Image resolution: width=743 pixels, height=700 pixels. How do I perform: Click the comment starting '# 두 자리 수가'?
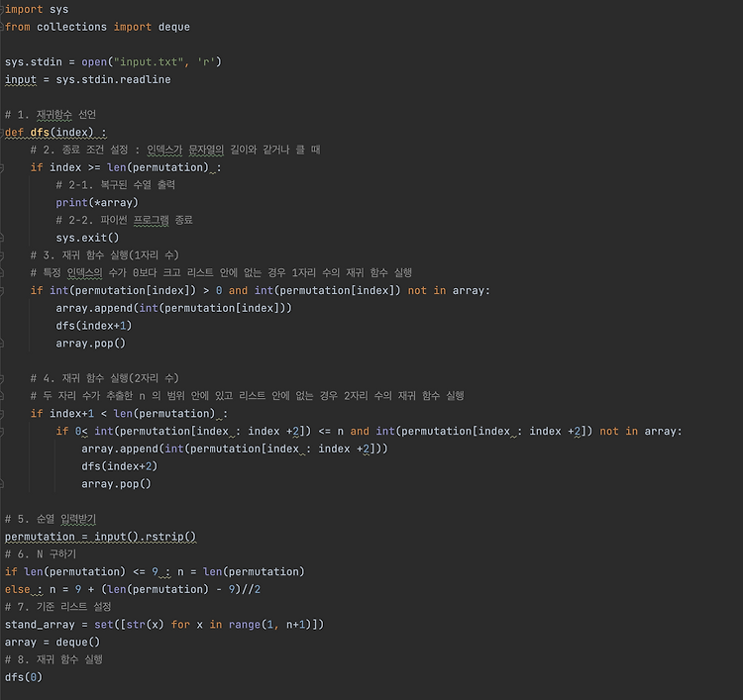click(248, 396)
